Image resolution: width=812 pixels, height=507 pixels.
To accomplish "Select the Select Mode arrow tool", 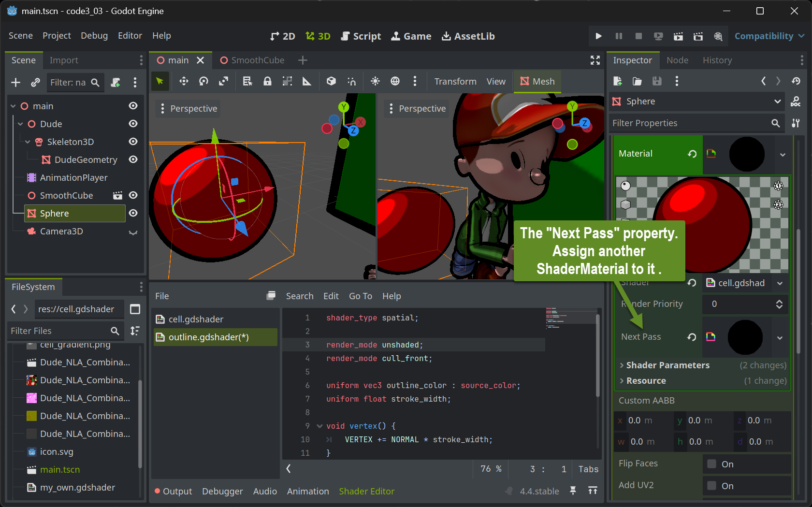I will (x=160, y=81).
